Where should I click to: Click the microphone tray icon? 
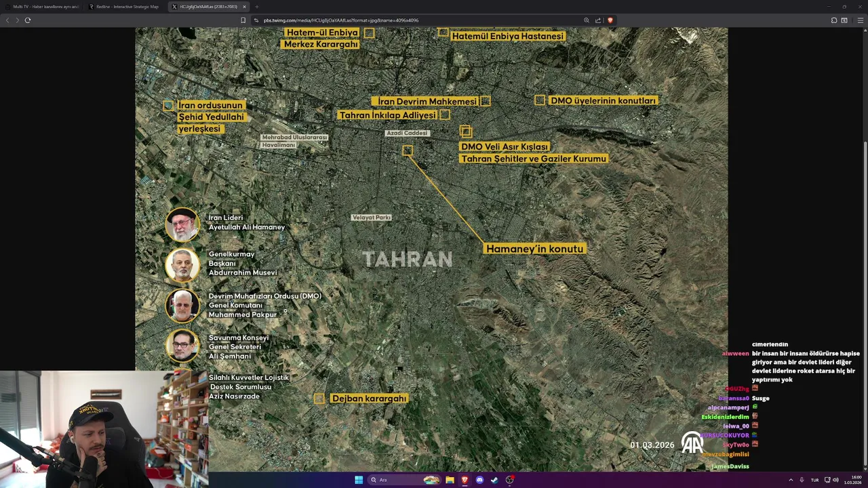(802, 480)
